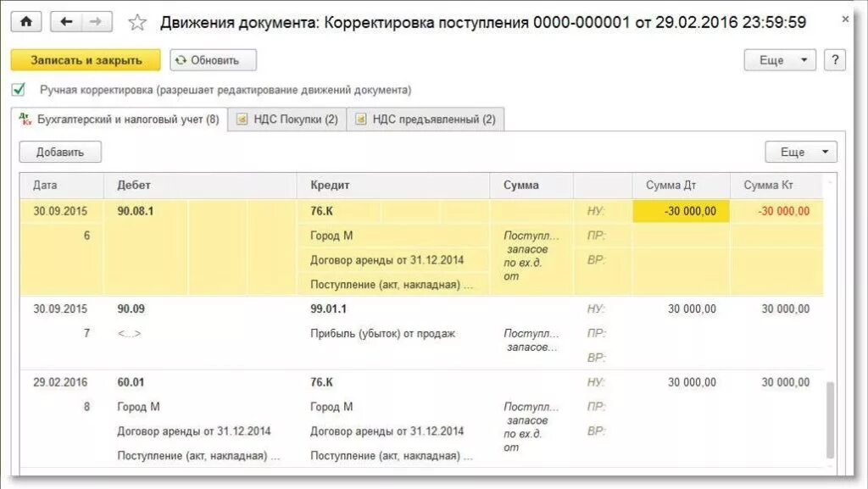The image size is (868, 489).
Task: Select the date 29.02.2016 cell
Action: (x=60, y=382)
